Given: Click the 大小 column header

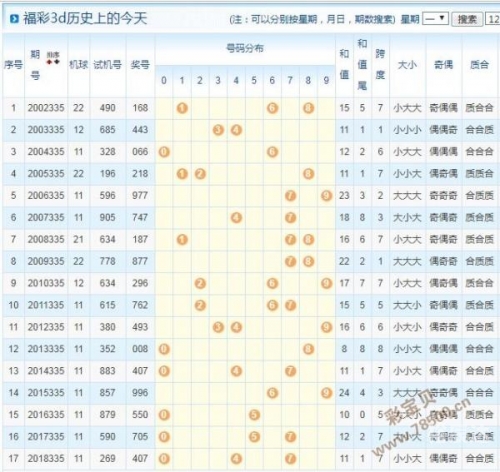Looking at the screenshot, I should (407, 65).
